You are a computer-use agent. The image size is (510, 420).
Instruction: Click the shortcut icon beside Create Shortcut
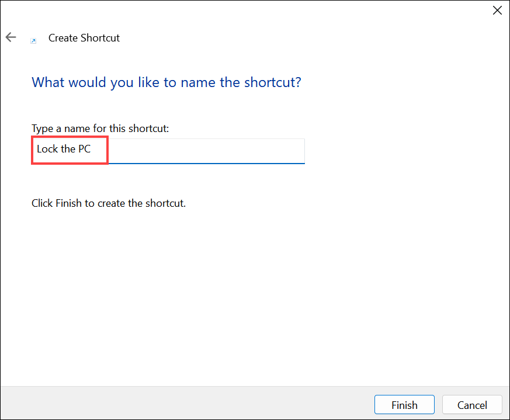click(33, 40)
